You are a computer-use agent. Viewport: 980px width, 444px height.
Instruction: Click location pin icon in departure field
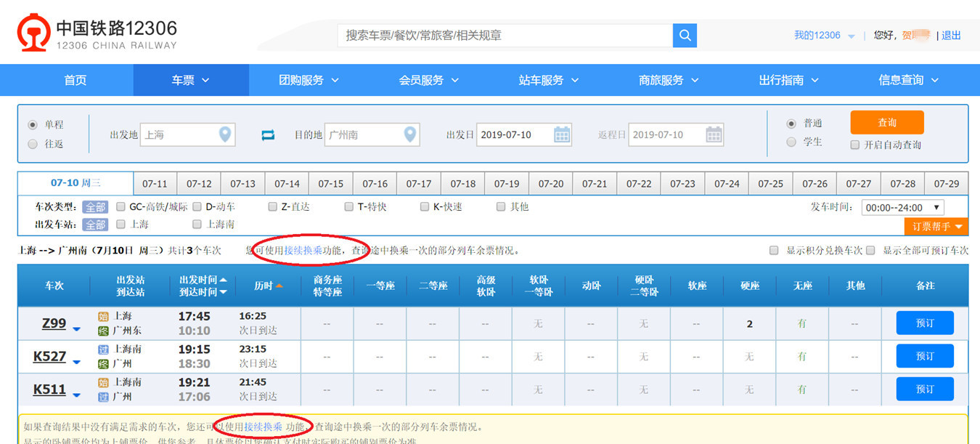(225, 134)
